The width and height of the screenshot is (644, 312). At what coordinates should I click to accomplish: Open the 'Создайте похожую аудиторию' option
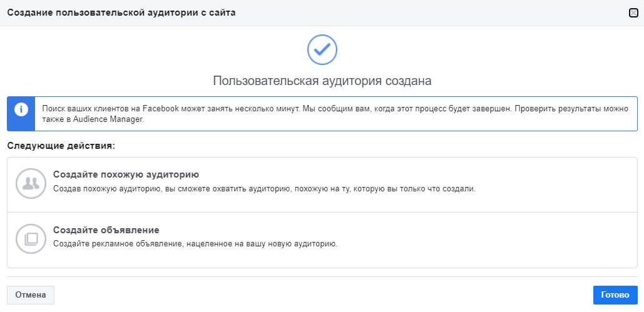point(126,174)
